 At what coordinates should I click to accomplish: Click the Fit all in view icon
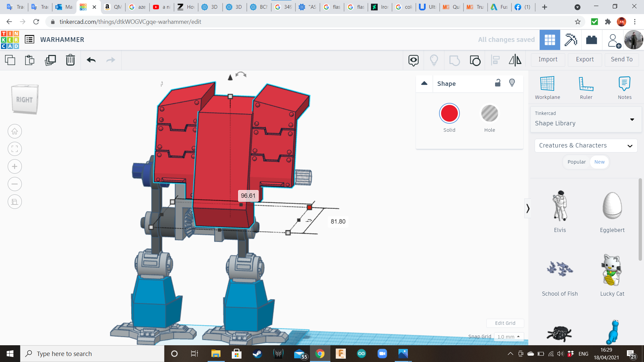(x=15, y=149)
